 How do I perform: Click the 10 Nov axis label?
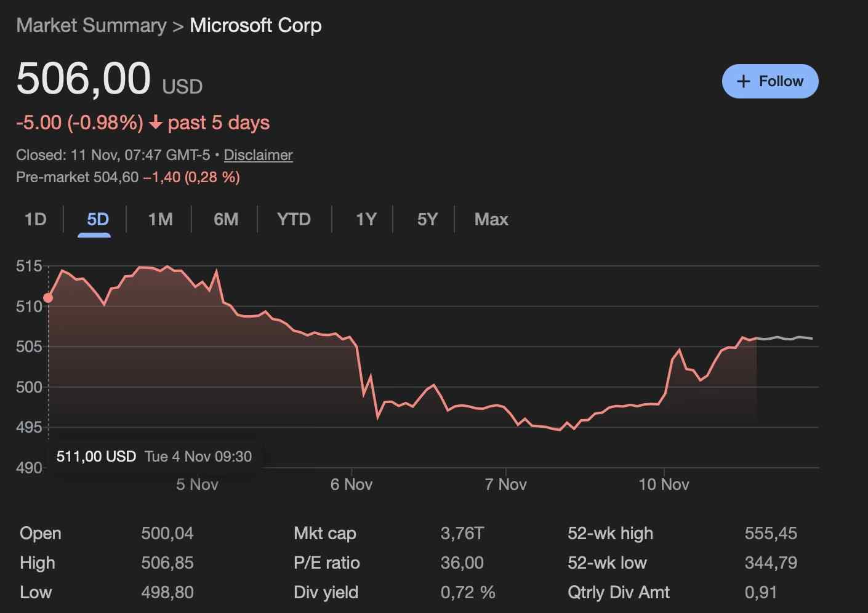coord(664,484)
